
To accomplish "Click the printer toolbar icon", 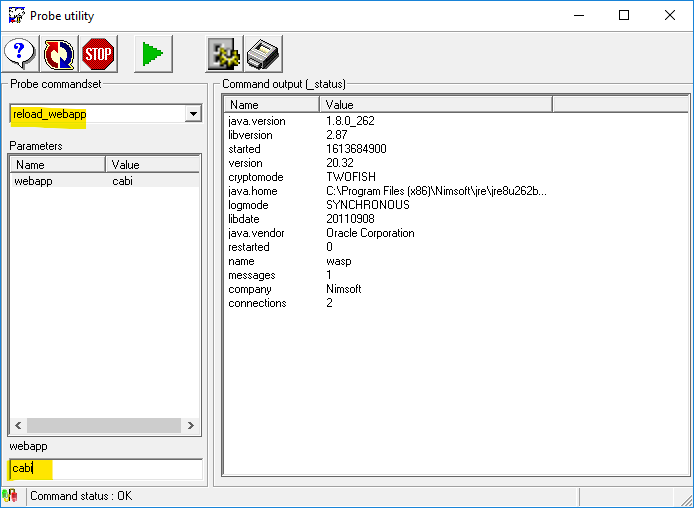I will tap(263, 52).
